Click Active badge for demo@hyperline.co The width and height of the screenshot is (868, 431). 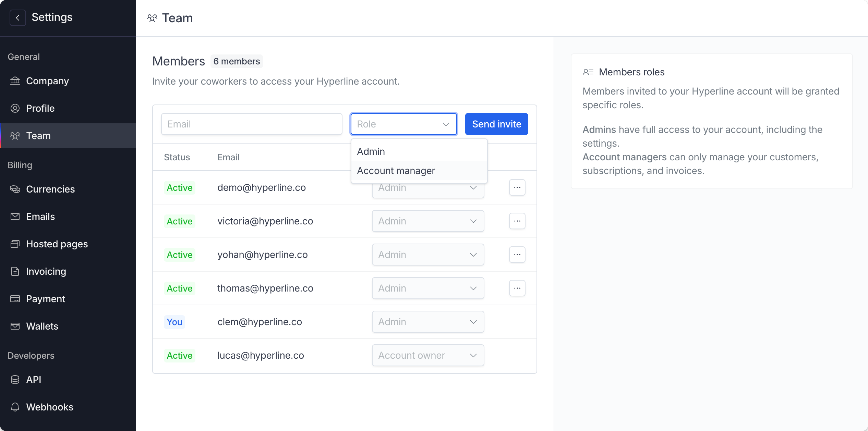[180, 188]
